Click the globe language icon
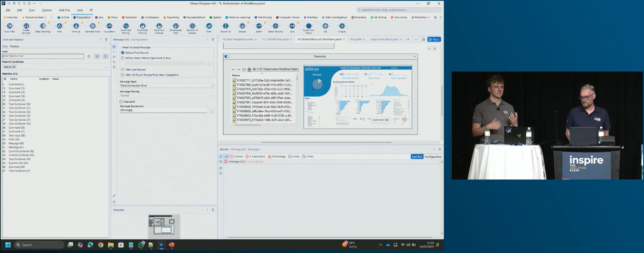This screenshot has width=644, height=253. point(91,10)
